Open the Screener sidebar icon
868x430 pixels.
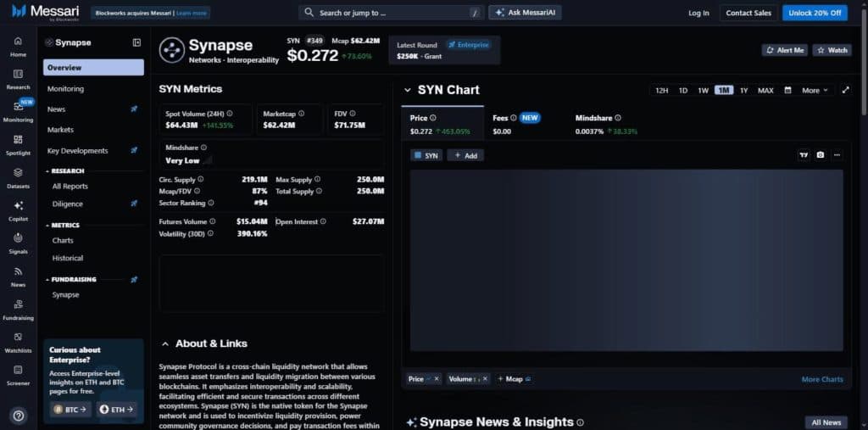click(18, 370)
